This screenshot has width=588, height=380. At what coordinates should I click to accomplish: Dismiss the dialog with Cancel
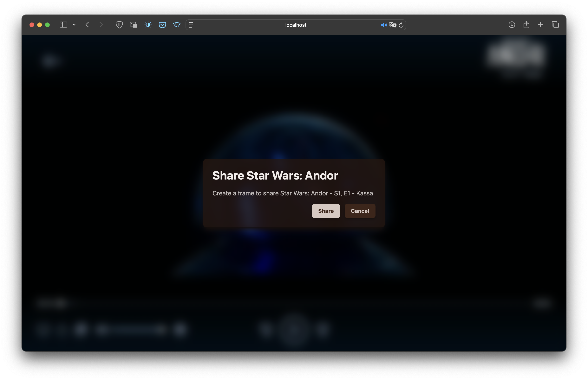click(x=360, y=211)
